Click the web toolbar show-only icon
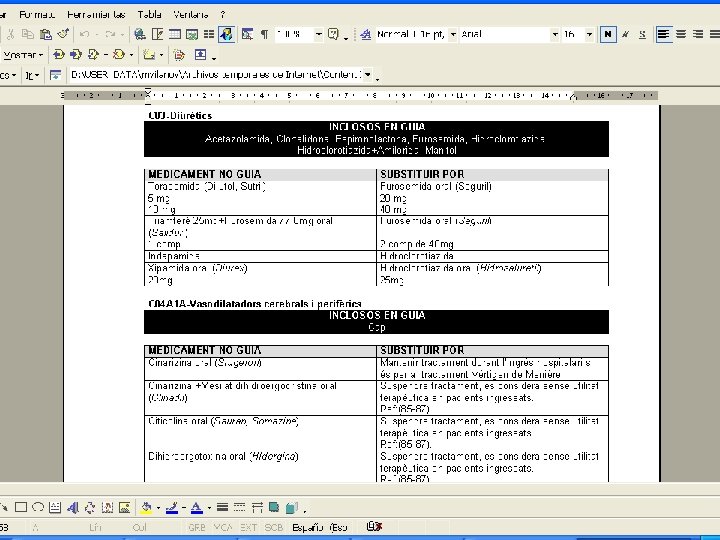The height and width of the screenshot is (540, 720). click(55, 75)
